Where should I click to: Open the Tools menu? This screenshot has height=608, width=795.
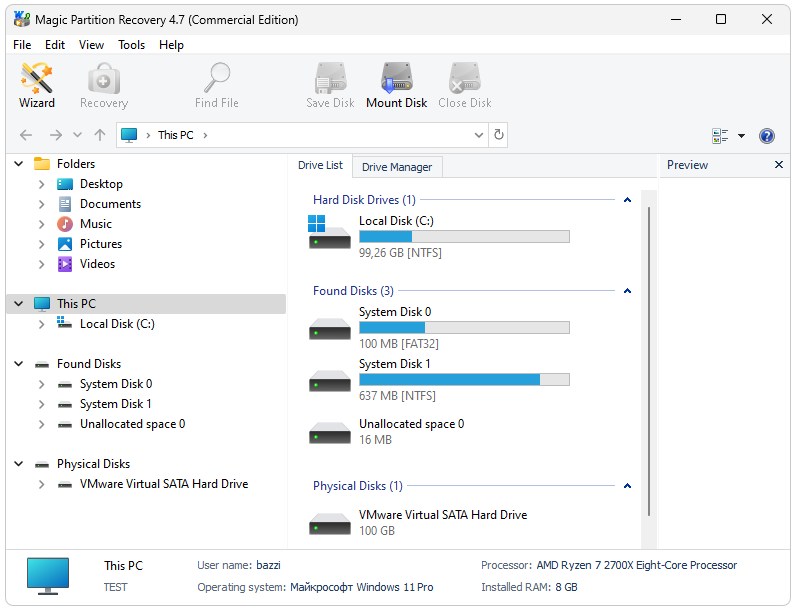131,45
